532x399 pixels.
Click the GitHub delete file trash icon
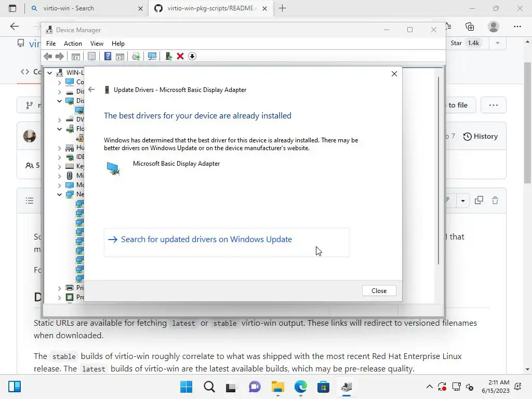point(495,200)
